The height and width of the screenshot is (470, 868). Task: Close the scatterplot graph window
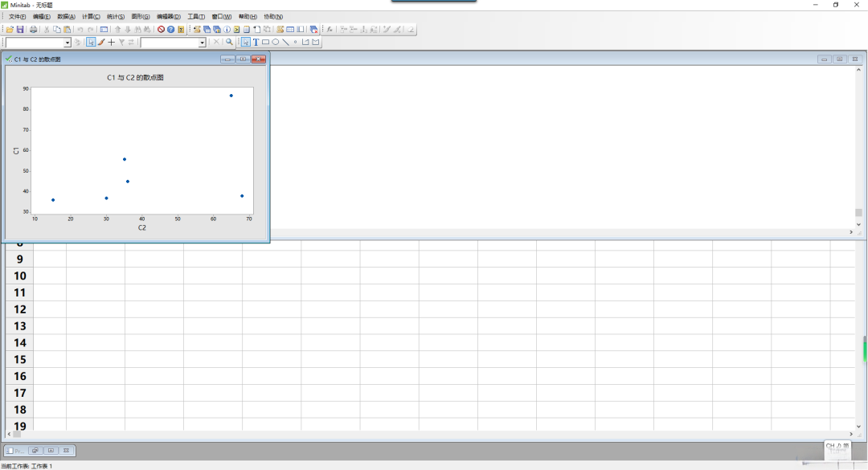259,59
